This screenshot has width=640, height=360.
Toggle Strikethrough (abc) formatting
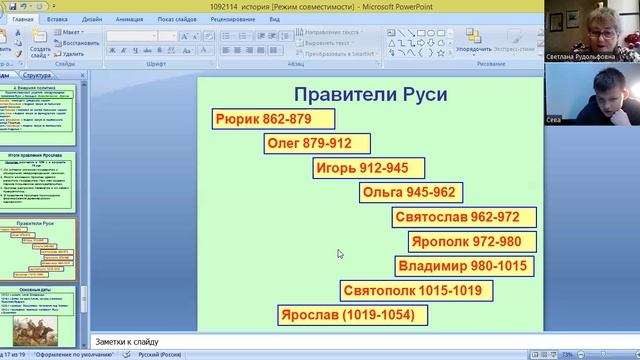[147, 51]
